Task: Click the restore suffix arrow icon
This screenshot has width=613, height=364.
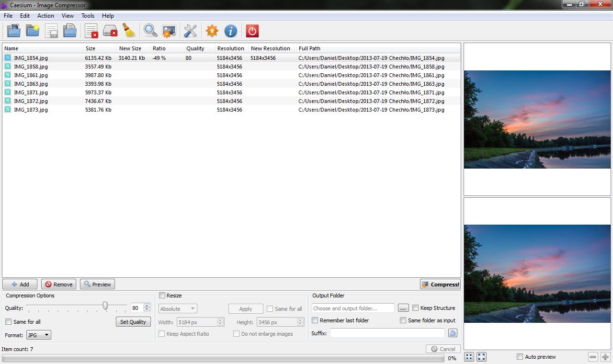Action: click(x=453, y=333)
